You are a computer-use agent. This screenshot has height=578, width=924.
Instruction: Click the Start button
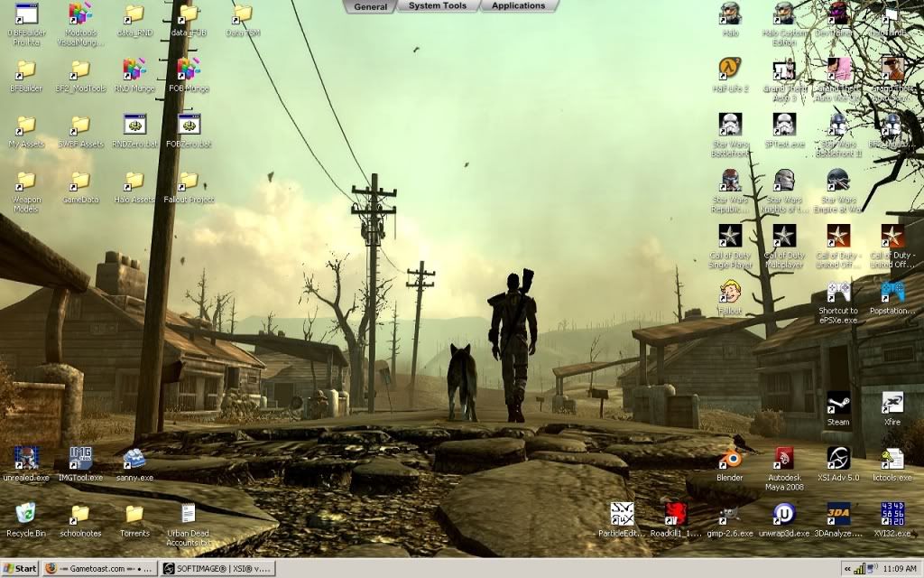click(x=20, y=569)
